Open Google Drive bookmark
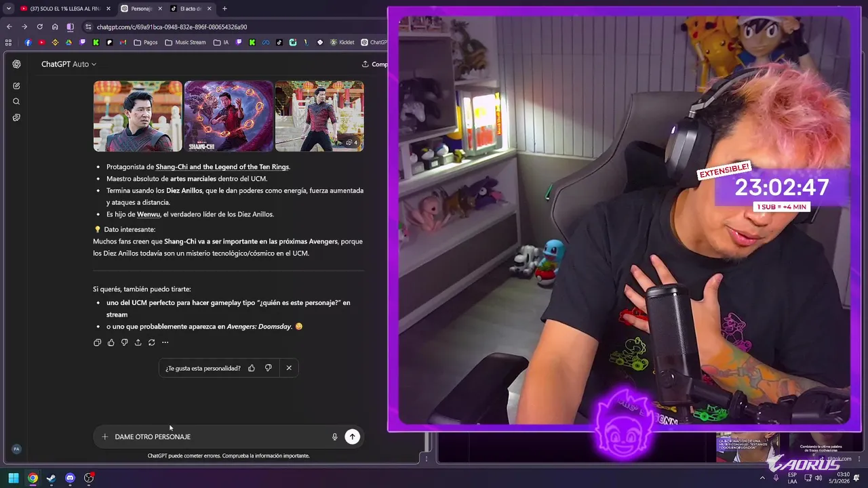 point(68,42)
